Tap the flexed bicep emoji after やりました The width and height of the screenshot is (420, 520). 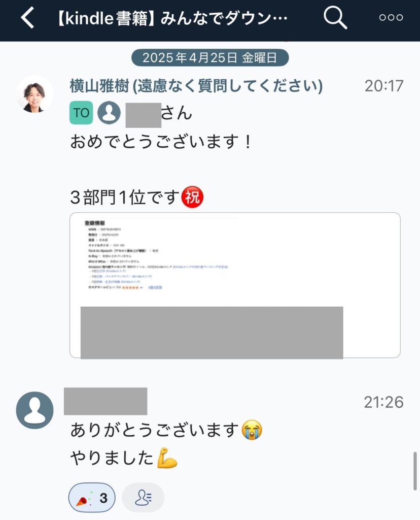click(167, 458)
